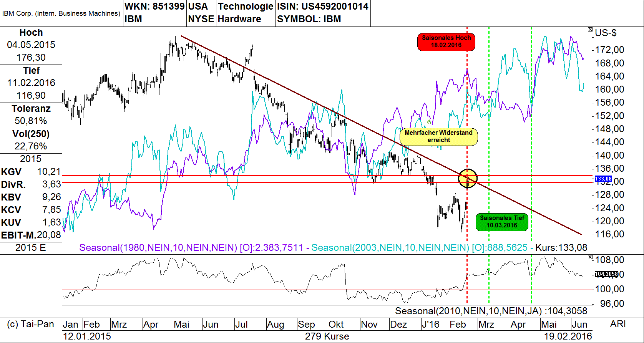This screenshot has height=343, width=644.
Task: Click the green Saisonales Tief 10.03.2016 label
Action: tap(502, 222)
